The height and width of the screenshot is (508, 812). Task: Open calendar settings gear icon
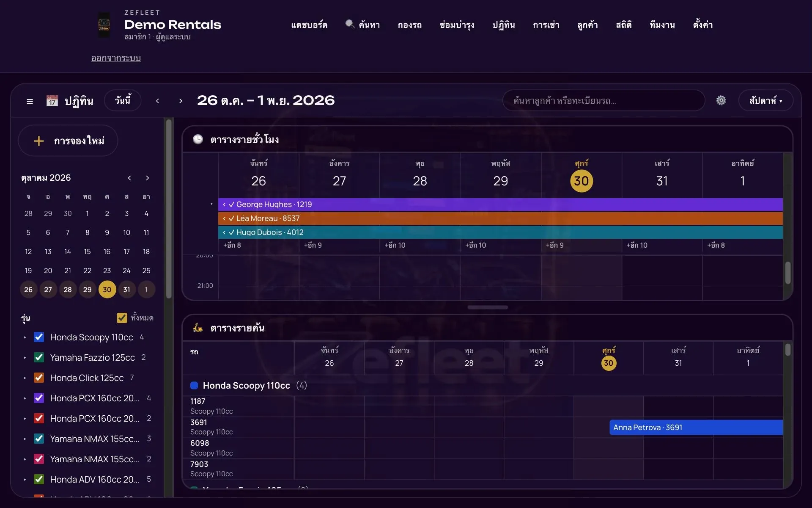721,100
